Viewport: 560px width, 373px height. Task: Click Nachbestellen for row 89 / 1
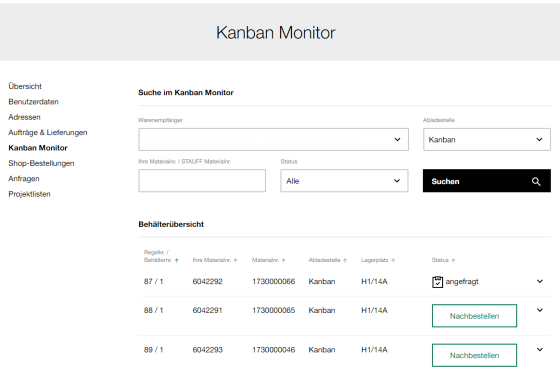474,355
